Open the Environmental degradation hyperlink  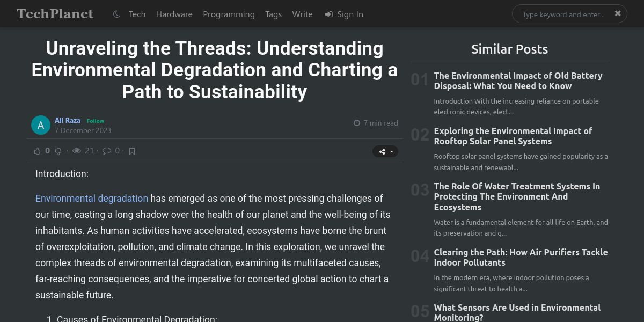pyautogui.click(x=92, y=199)
